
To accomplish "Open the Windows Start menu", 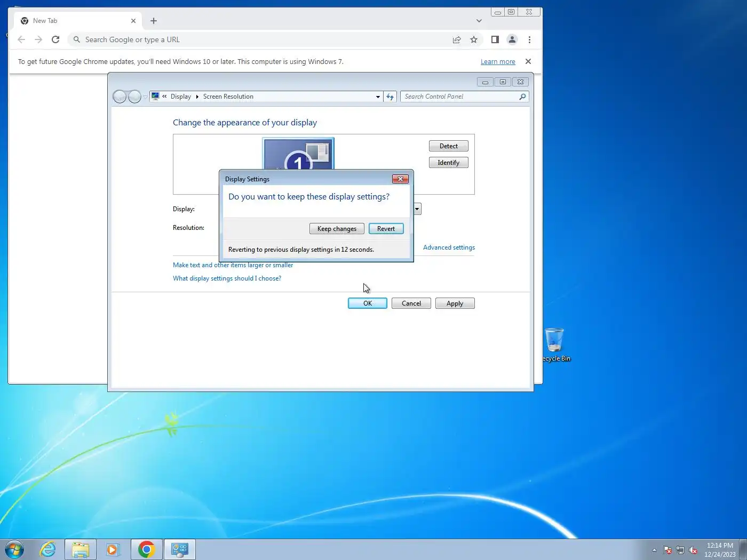I will tap(14, 549).
